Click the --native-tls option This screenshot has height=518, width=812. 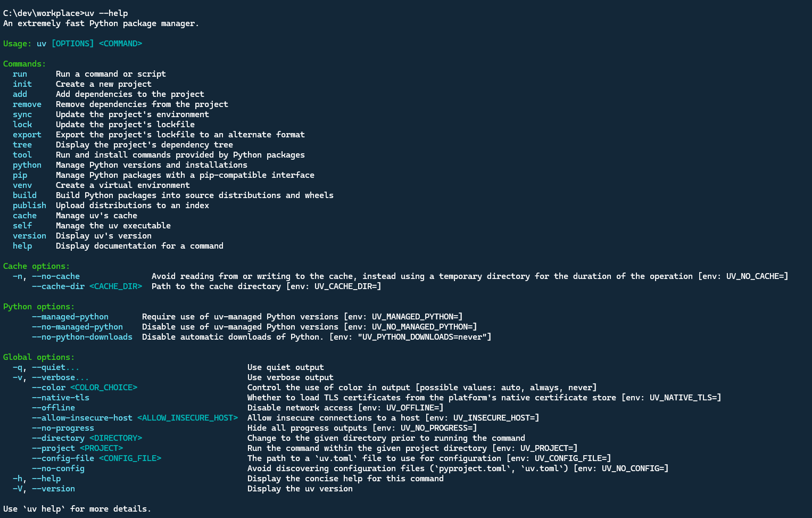(x=61, y=398)
